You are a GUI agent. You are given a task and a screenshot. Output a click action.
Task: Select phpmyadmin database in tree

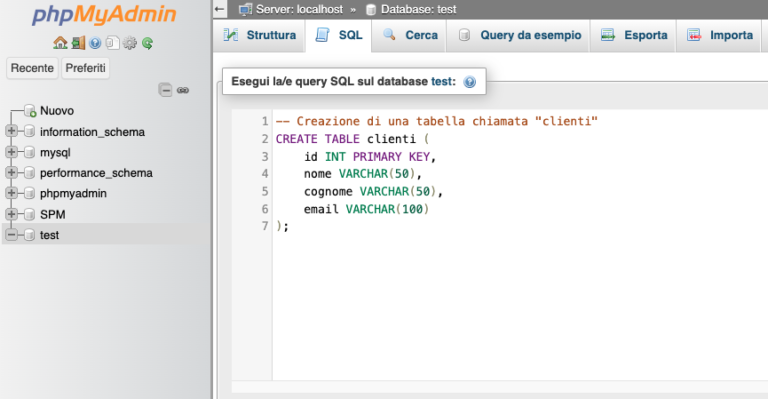pyautogui.click(x=73, y=193)
